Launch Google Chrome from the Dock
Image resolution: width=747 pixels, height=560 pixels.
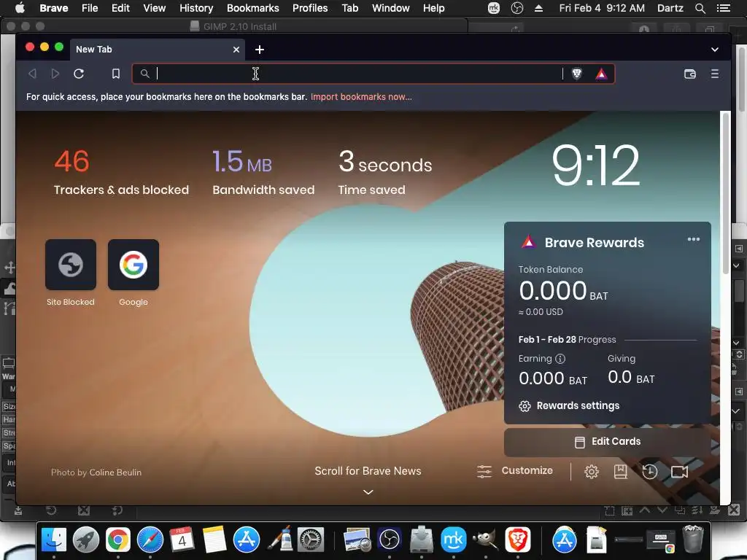(118, 540)
